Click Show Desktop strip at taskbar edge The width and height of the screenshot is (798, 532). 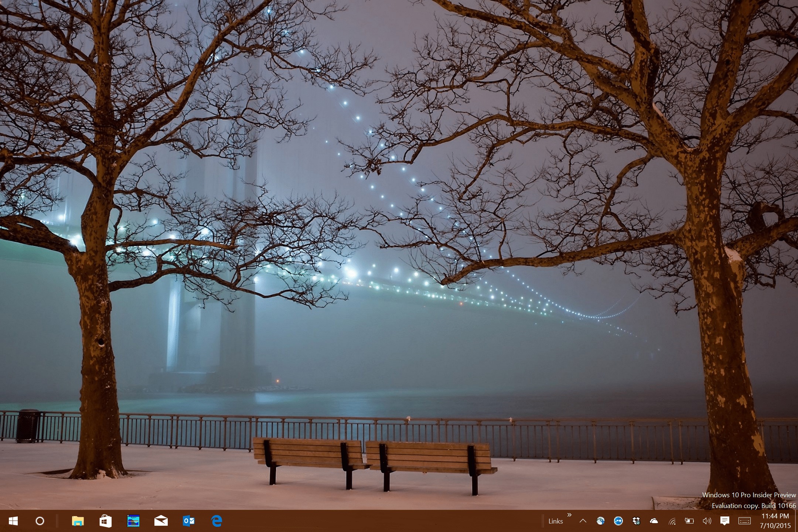point(796,521)
